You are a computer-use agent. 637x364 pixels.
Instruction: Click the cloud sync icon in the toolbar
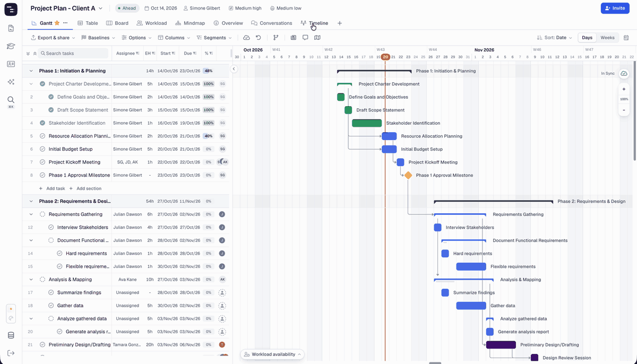246,38
